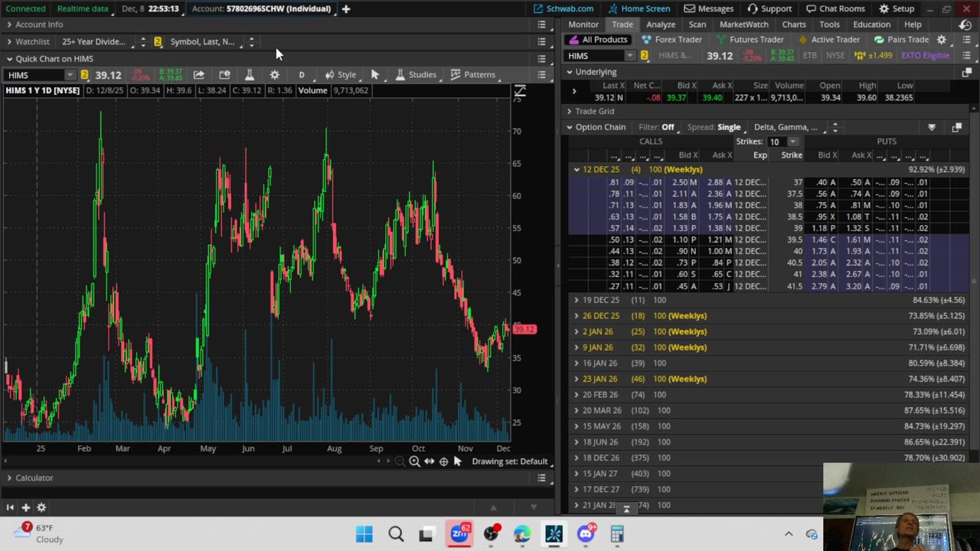Open sidebar gear settings at bottom left
The width and height of the screenshot is (980, 551).
41,507
